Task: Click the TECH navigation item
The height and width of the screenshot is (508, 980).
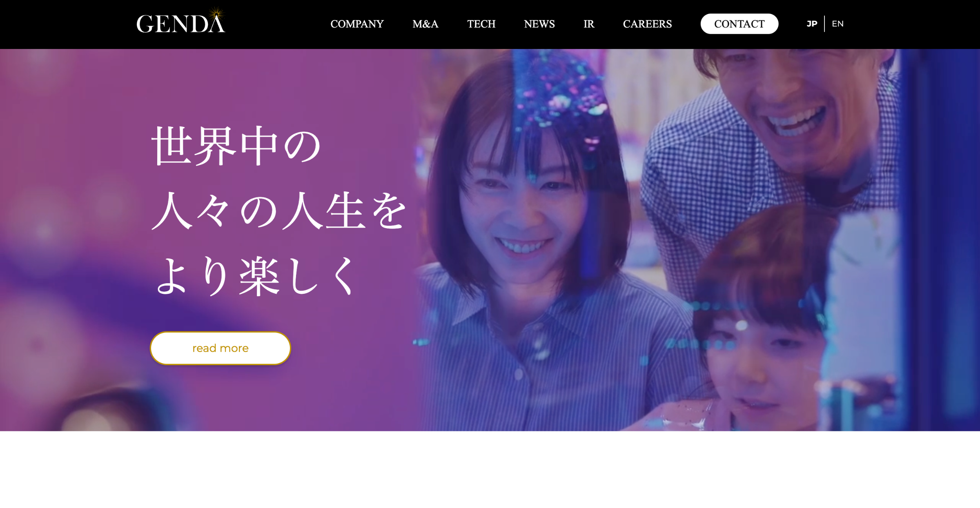Action: (x=481, y=24)
